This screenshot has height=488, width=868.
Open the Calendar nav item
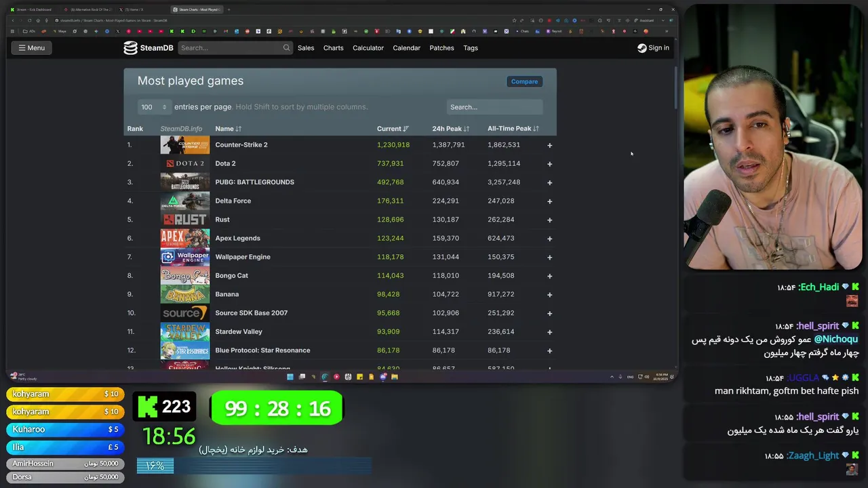tap(406, 48)
